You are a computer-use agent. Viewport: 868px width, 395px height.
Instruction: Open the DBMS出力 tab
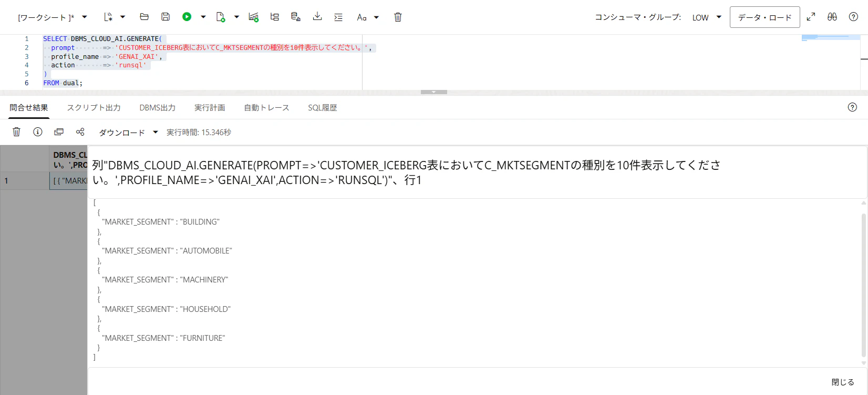(x=158, y=107)
